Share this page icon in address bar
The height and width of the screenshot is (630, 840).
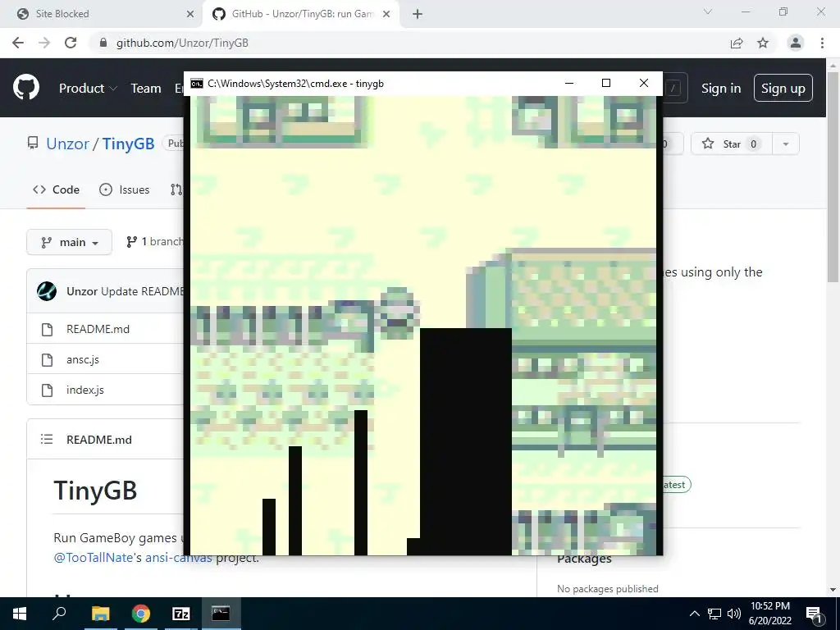click(737, 43)
